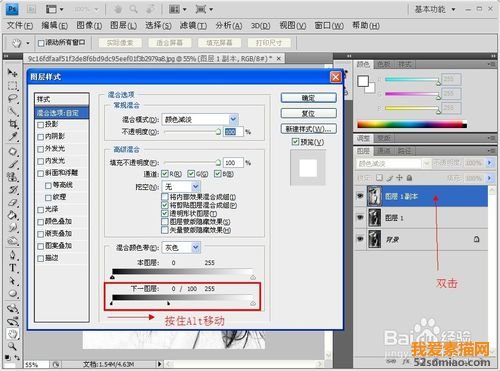Open the 挖空 knockout dropdown
The image size is (500, 371).
coord(196,186)
